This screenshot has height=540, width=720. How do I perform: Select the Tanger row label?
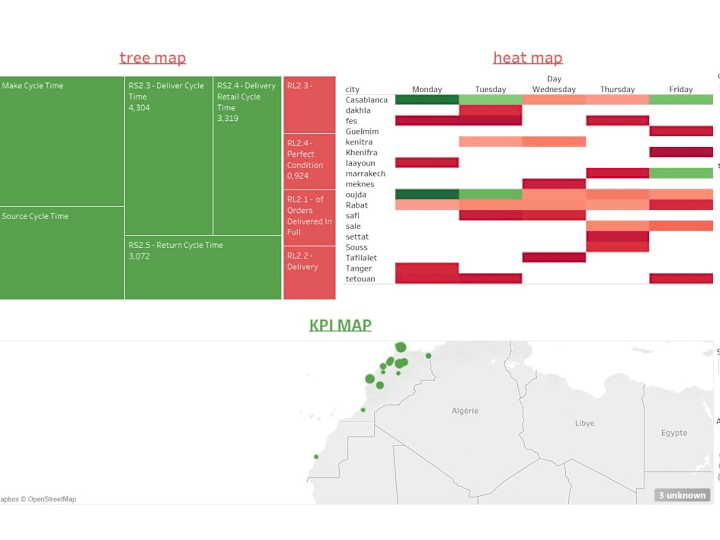[359, 269]
